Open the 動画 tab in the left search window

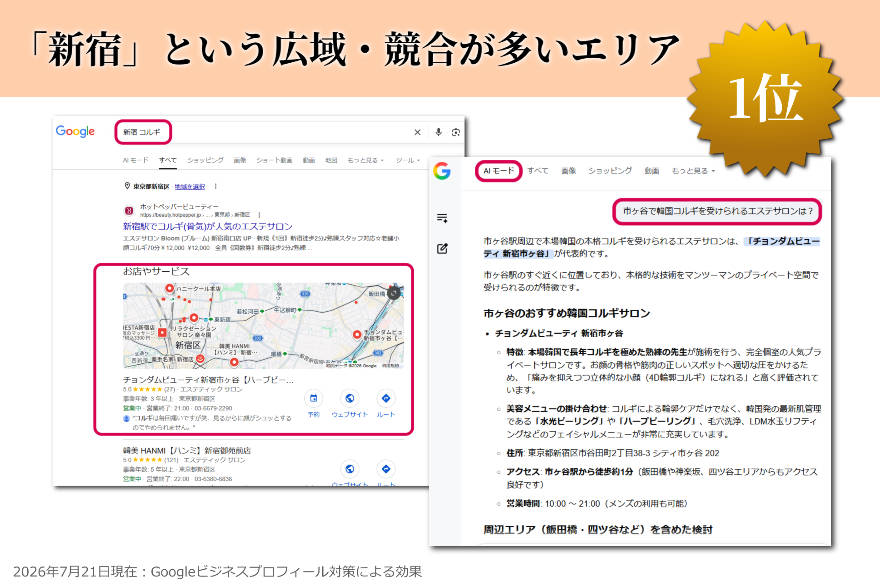coord(309,160)
